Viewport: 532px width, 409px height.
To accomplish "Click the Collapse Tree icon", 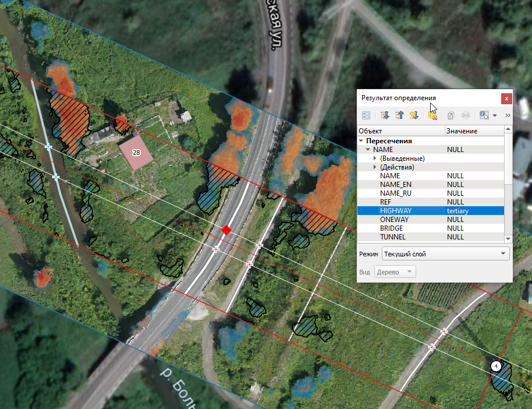I will (399, 115).
